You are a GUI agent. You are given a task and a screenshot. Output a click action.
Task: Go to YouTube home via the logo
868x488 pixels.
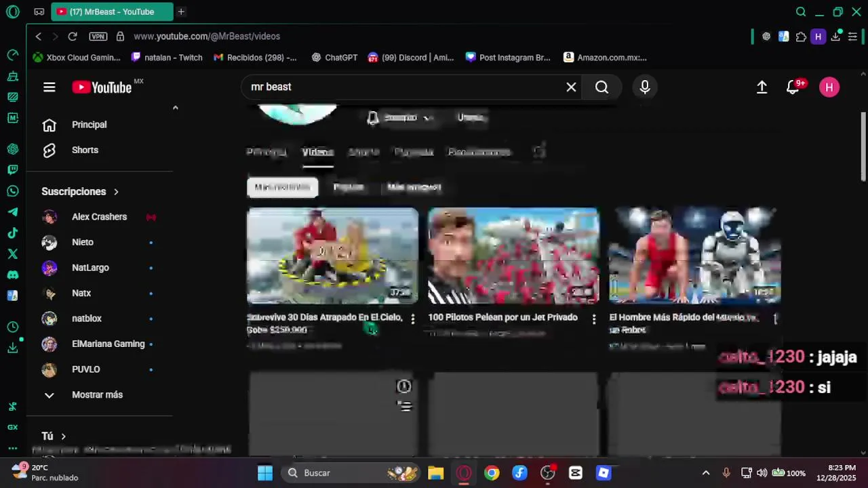tap(102, 87)
